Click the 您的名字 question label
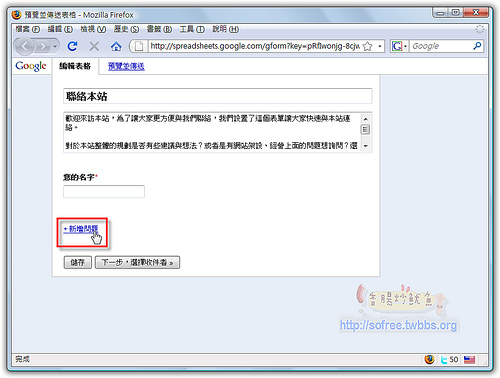500x378 pixels. pos(80,177)
